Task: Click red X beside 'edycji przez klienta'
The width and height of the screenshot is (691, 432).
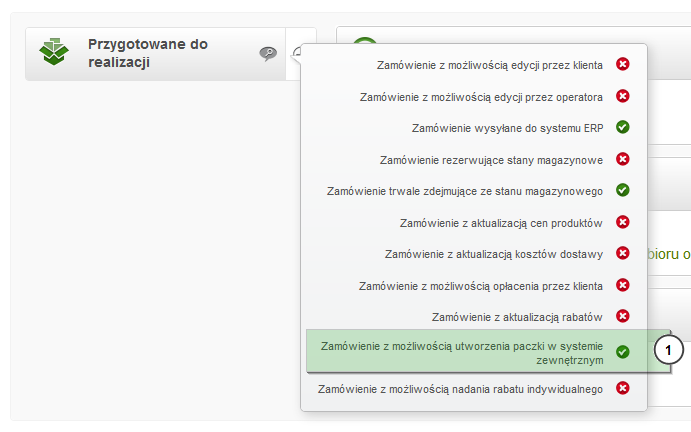Action: [622, 65]
